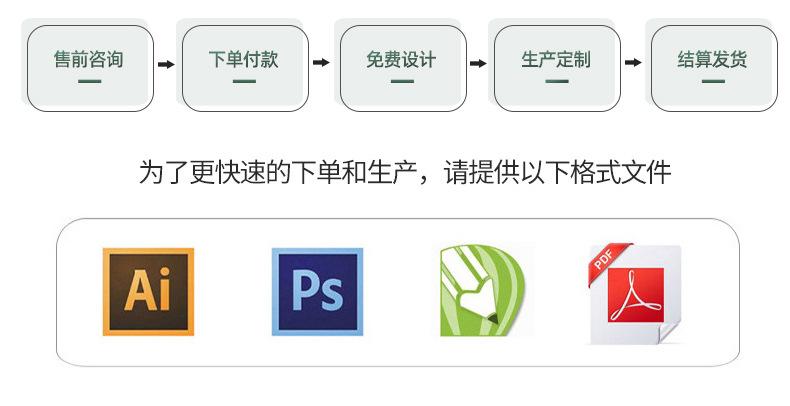Click arrow between 免费设计 and 生产定制
This screenshot has height=406, width=790.
[478, 63]
